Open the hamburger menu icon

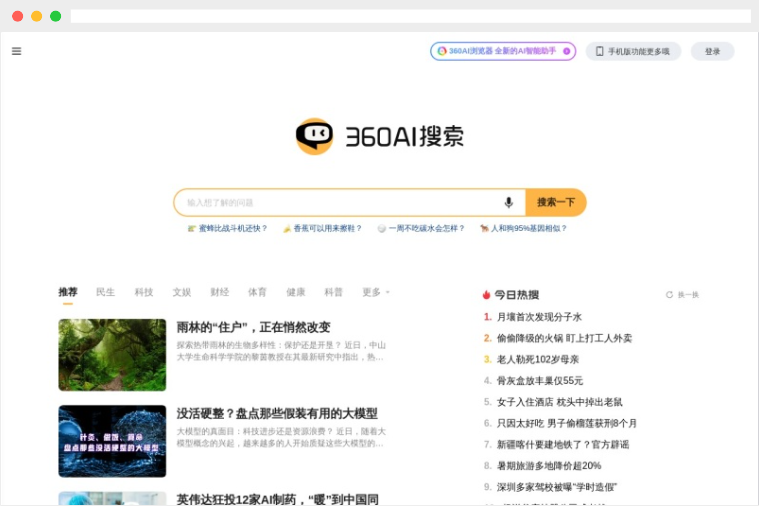(x=16, y=51)
